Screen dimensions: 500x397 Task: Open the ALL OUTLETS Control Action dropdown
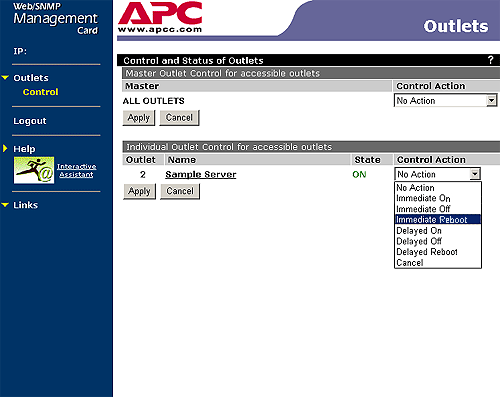(445, 100)
